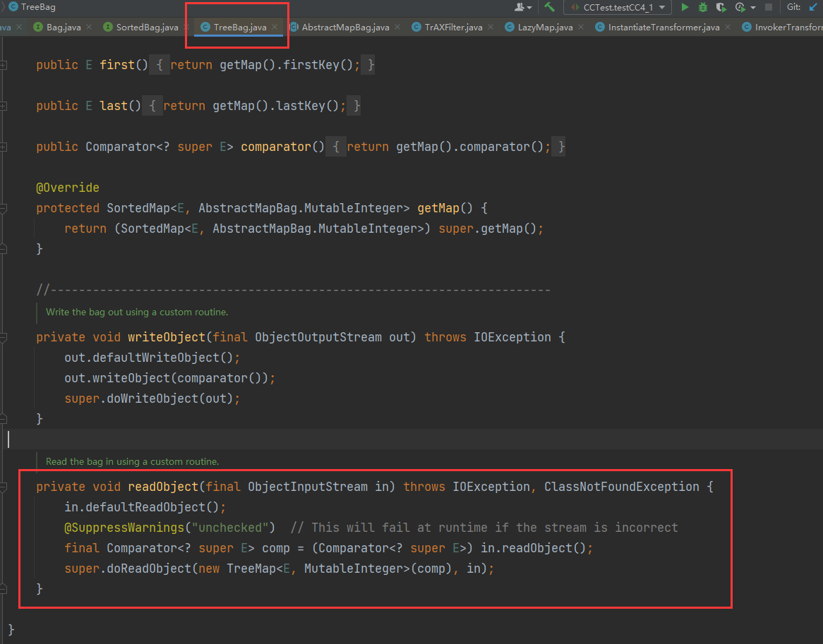Click 'Write the bag out using a custom routine.' comment

coord(137,312)
